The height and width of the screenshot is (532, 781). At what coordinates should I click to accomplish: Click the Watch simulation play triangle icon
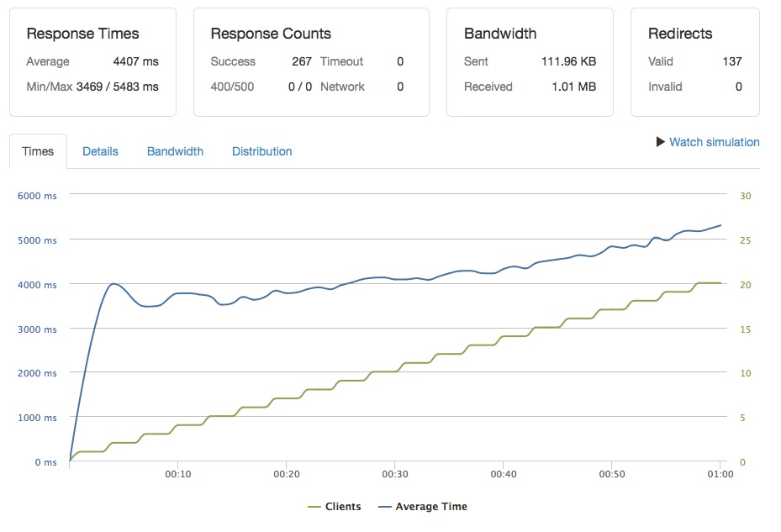pyautogui.click(x=661, y=142)
